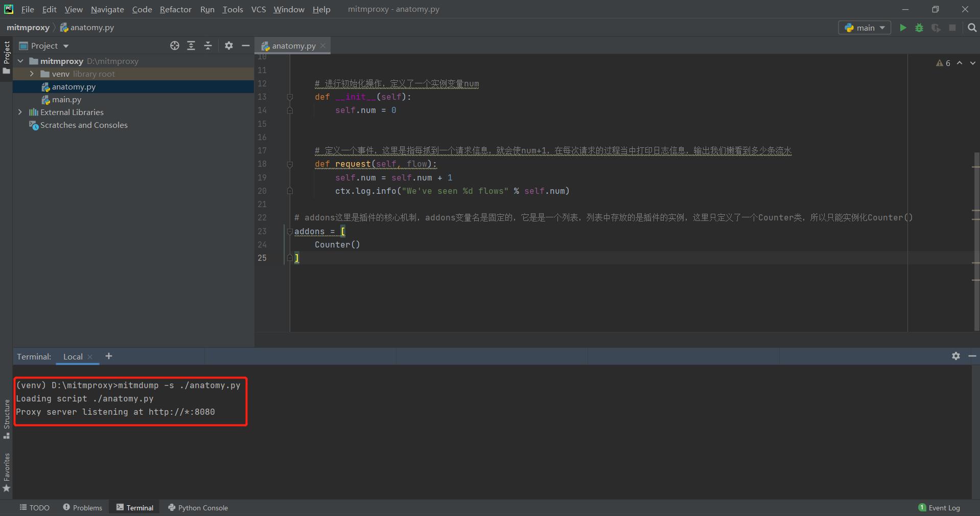Open the Tools menu
980x516 pixels.
(232, 9)
